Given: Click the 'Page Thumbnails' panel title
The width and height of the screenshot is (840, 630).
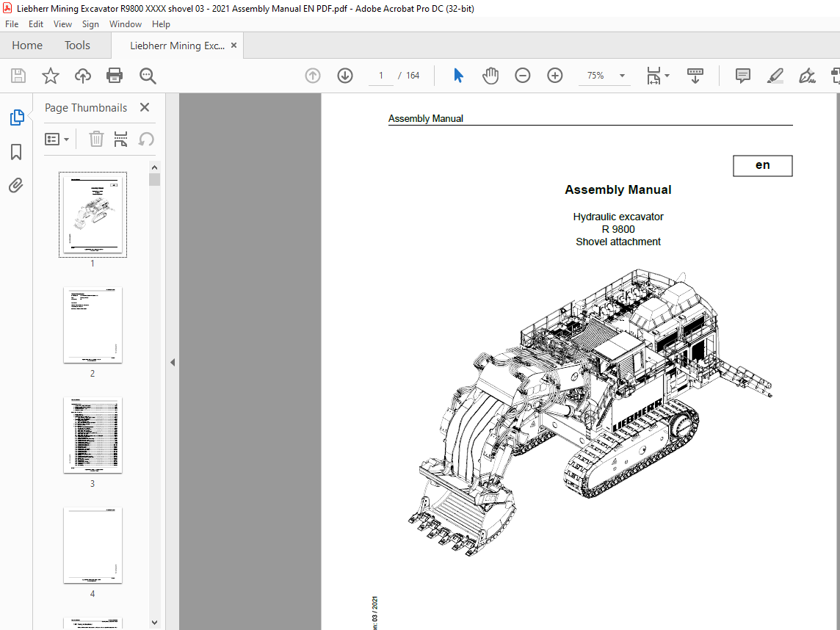Looking at the screenshot, I should tap(86, 108).
